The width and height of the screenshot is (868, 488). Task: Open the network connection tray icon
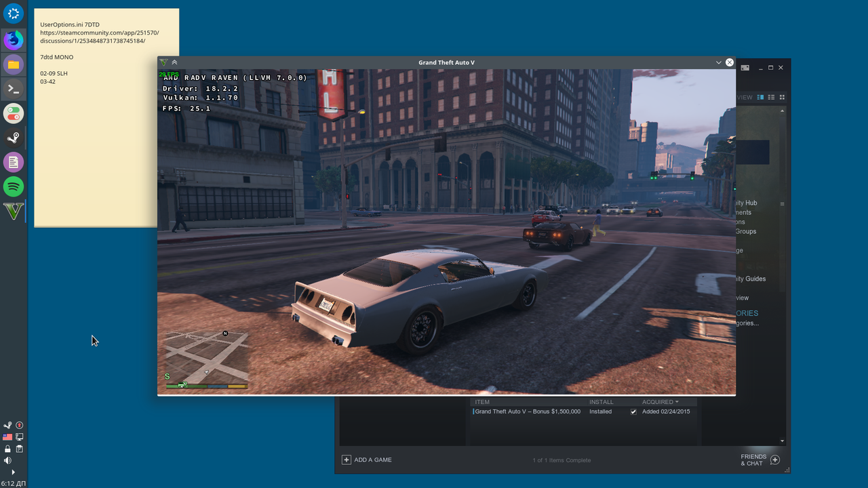point(20,437)
